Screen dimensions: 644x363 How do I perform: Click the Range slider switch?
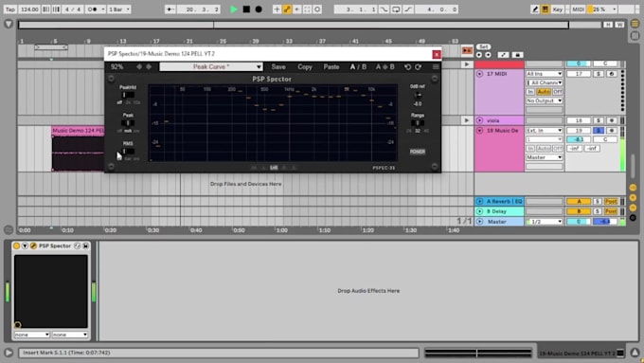pyautogui.click(x=418, y=123)
